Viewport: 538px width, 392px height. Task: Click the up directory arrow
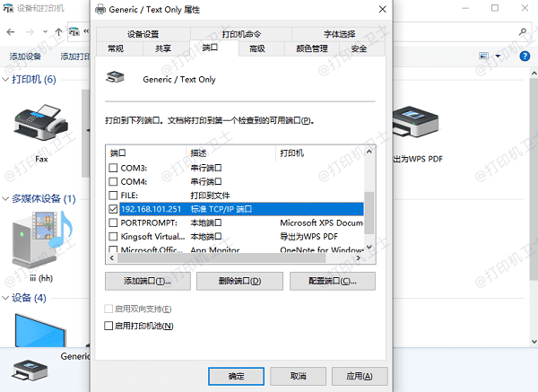click(x=58, y=32)
